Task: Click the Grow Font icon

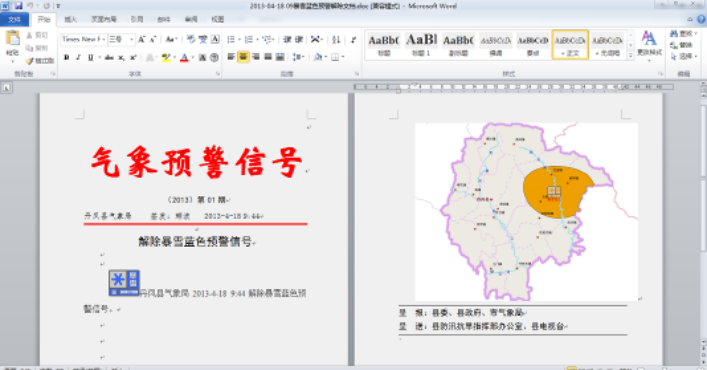Action: tap(142, 40)
